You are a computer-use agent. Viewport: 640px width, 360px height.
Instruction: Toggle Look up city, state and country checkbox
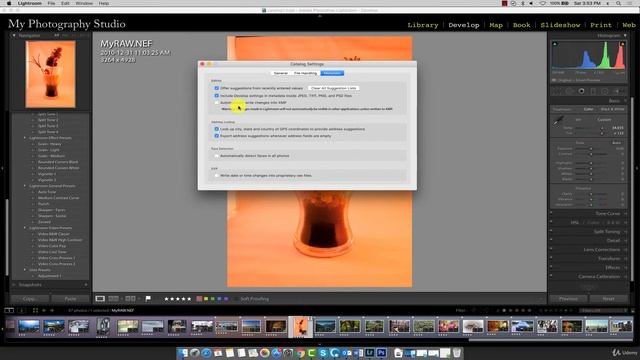coord(217,129)
